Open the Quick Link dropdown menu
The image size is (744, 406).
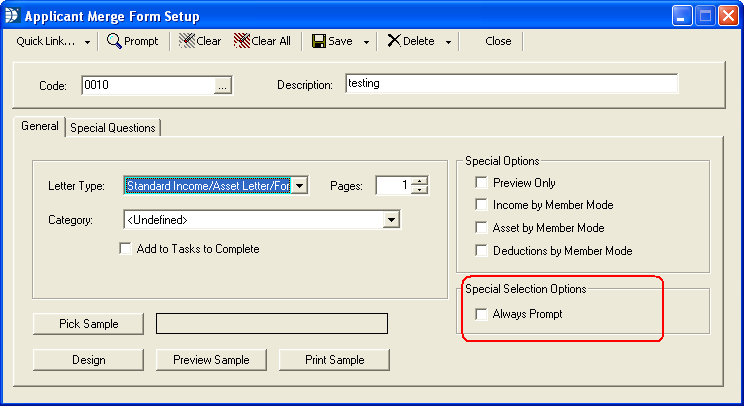point(53,41)
